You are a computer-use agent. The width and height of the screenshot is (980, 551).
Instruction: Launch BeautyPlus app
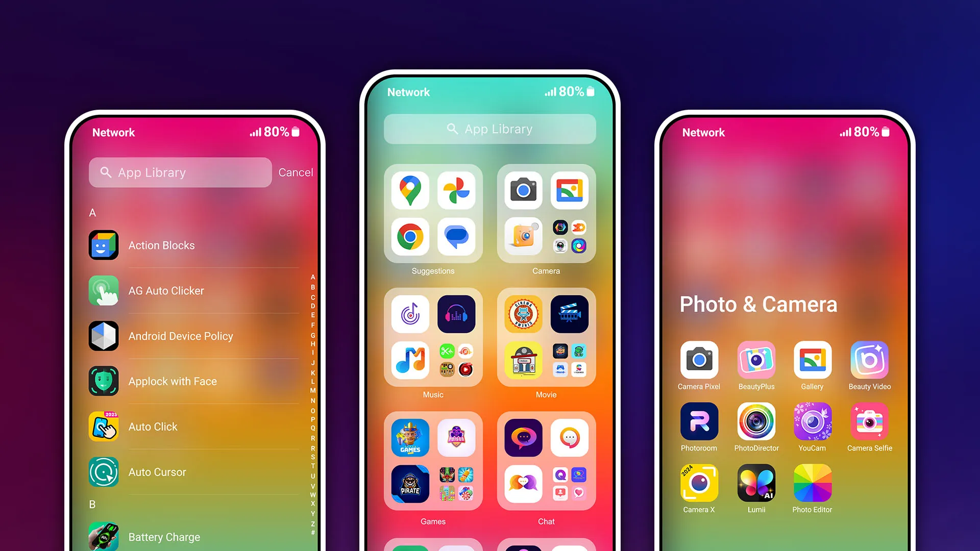pos(756,360)
